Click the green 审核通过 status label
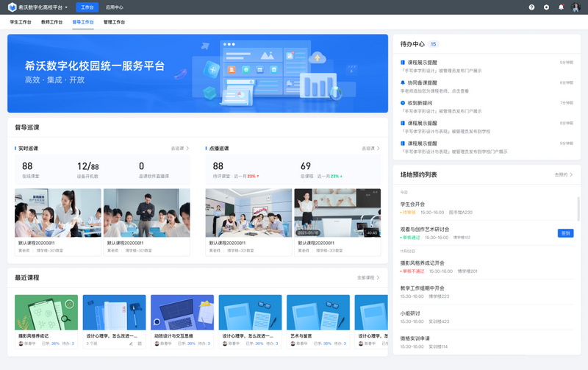This screenshot has width=588, height=370. click(x=411, y=238)
